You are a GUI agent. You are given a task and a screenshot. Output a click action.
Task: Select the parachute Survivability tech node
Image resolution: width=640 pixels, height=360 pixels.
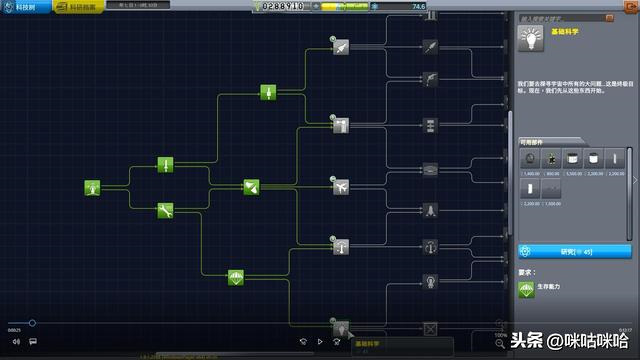[236, 278]
